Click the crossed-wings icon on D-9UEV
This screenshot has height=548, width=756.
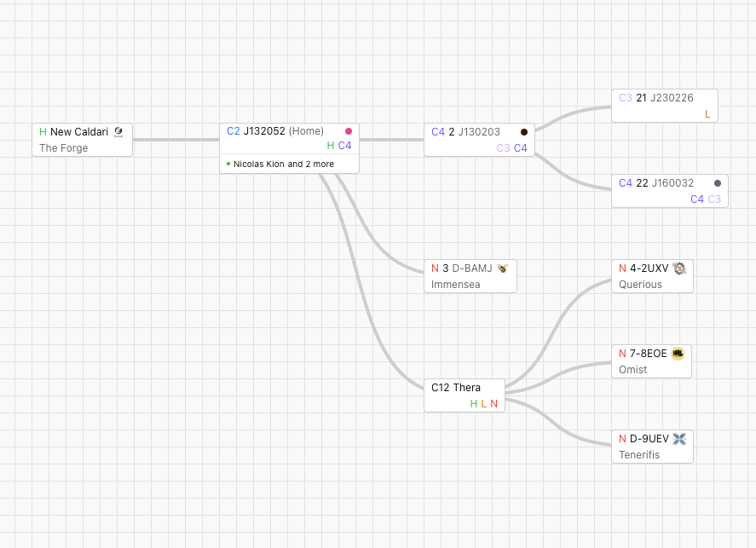coord(679,439)
